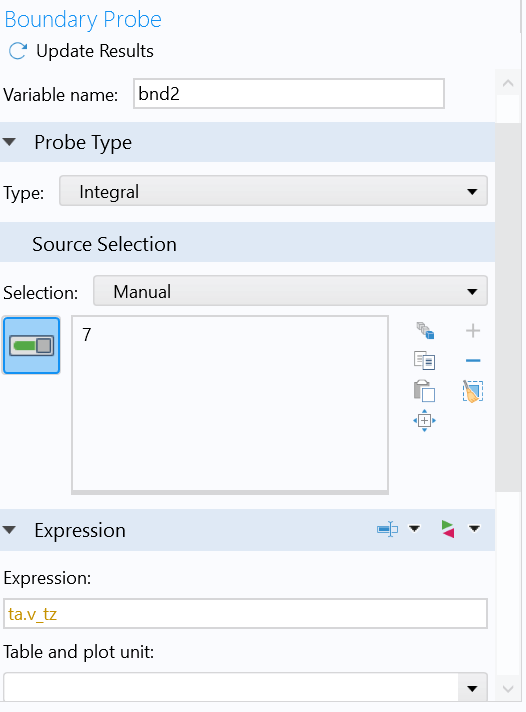
Task: Open the Selection dropdown showing Manual
Action: [x=290, y=291]
